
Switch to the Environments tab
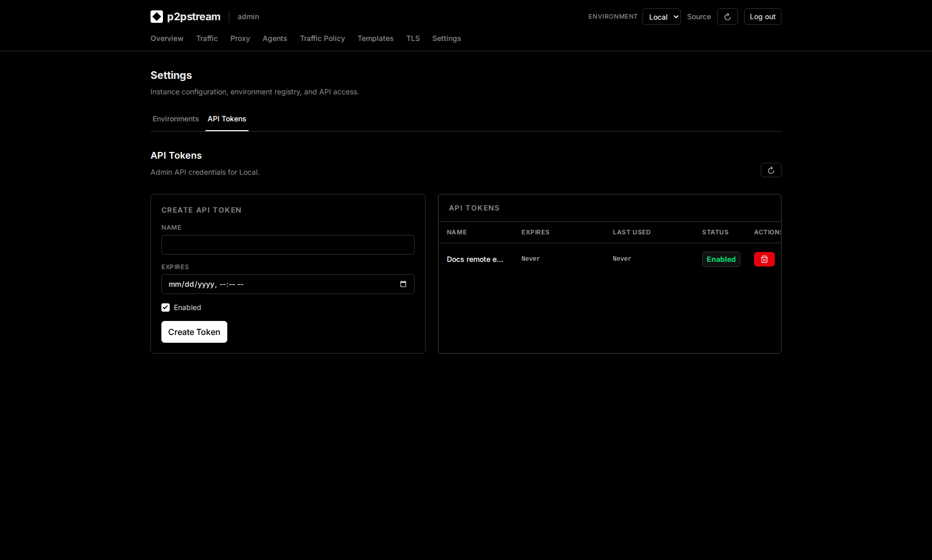click(x=175, y=119)
